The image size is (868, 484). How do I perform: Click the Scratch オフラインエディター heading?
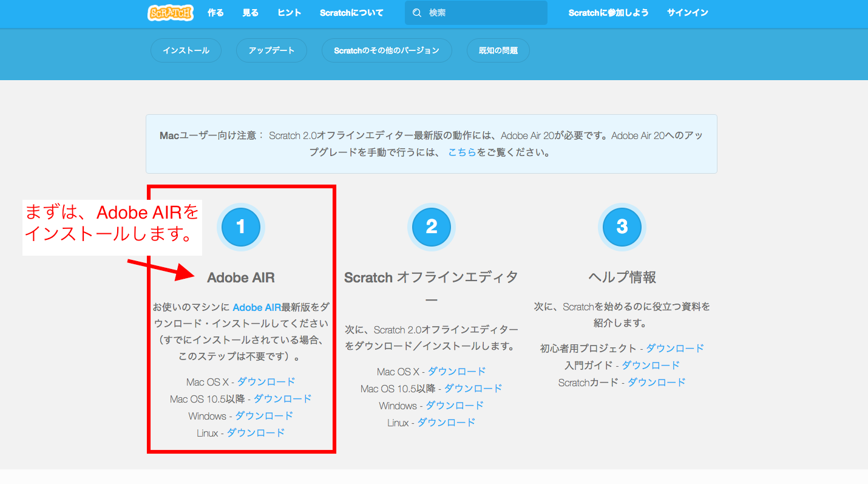[x=431, y=288]
